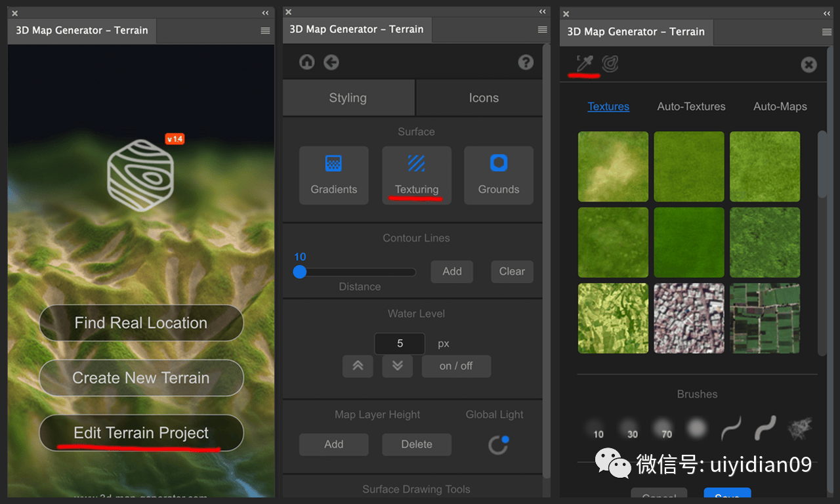
Task: Open the Texturing surface option
Action: [x=417, y=175]
